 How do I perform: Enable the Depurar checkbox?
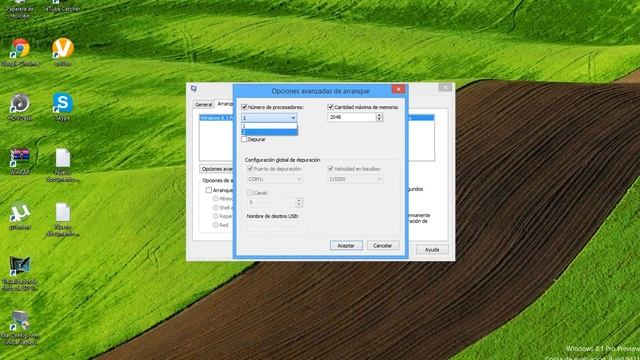click(x=244, y=139)
